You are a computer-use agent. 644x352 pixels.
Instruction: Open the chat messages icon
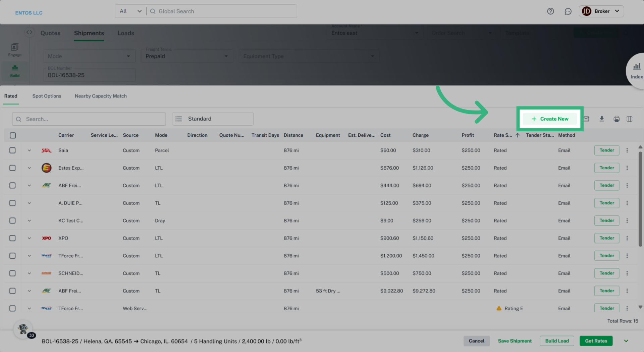click(568, 11)
